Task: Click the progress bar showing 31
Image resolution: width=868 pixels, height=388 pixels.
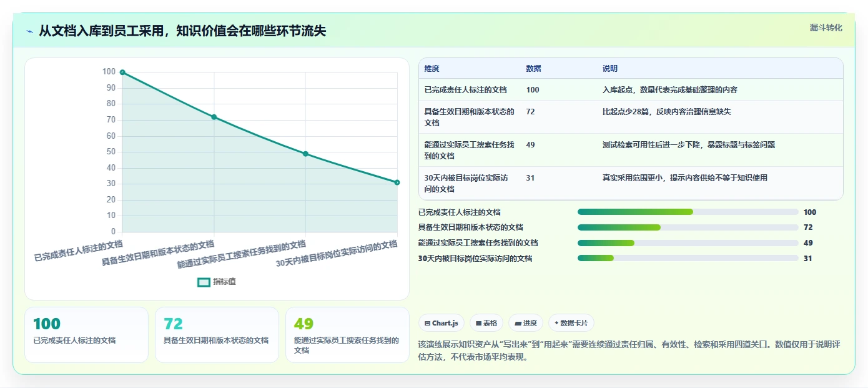Action: click(x=688, y=258)
